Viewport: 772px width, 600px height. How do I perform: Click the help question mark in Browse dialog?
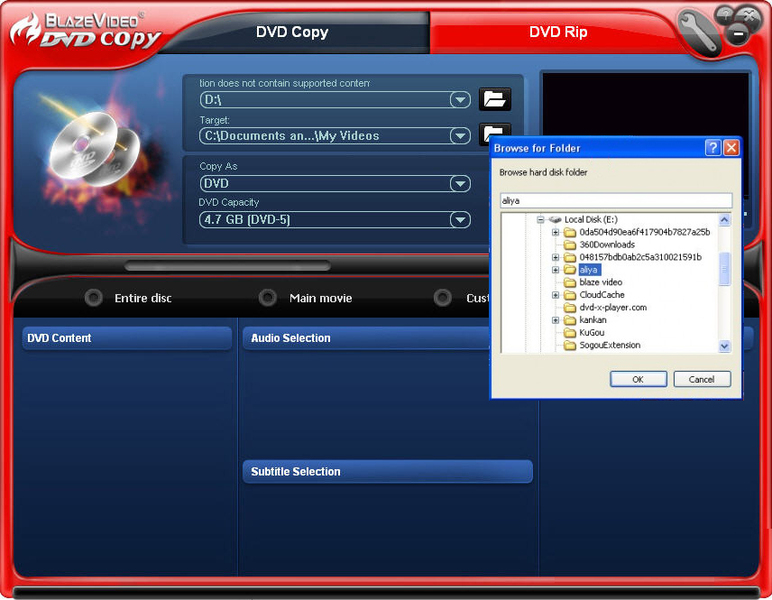coord(712,148)
